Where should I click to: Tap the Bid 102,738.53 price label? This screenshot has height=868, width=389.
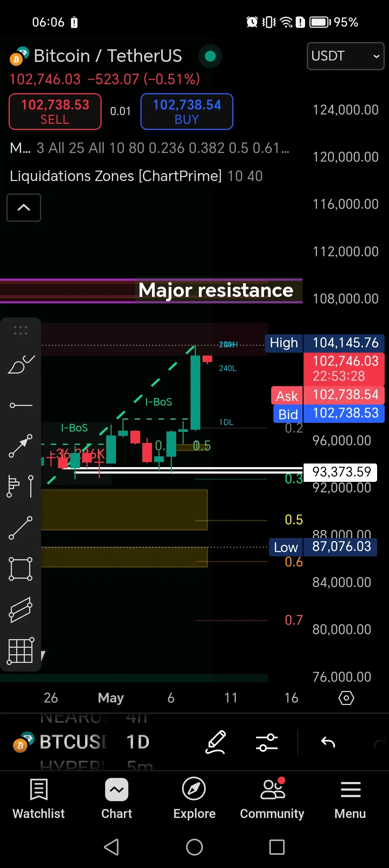329,413
